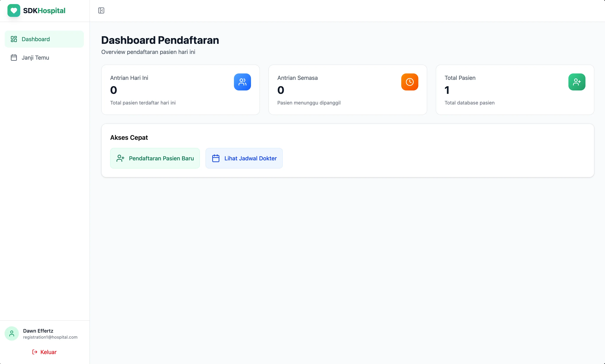Click the blue users icon on Antrian Hari Ini
The image size is (605, 364).
click(242, 82)
